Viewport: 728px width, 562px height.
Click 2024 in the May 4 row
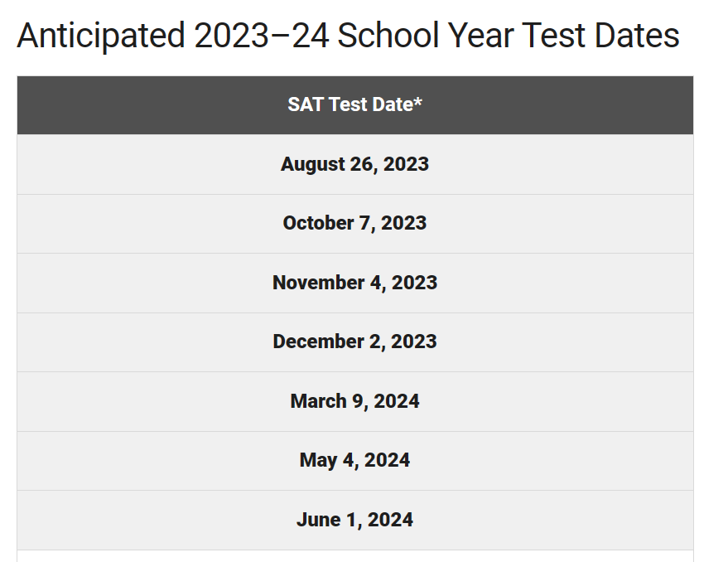click(388, 460)
